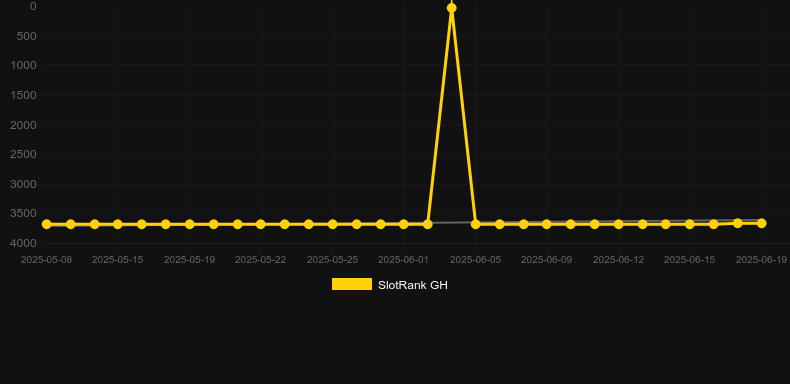The width and height of the screenshot is (790, 384).
Task: Click the data point above 2025-05-15
Action: click(118, 224)
